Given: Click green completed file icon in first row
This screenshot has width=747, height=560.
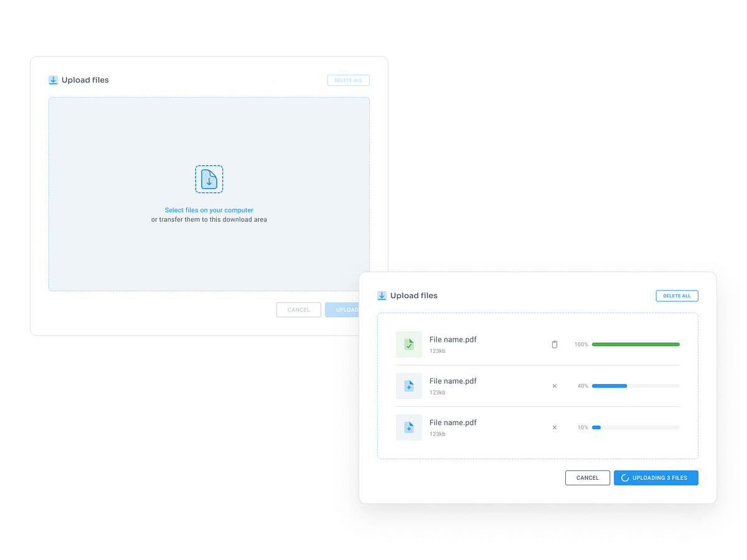Looking at the screenshot, I should coord(409,344).
